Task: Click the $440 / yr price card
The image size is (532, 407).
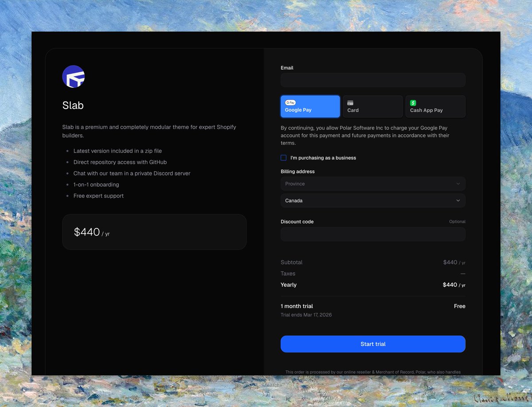Action: [x=154, y=232]
